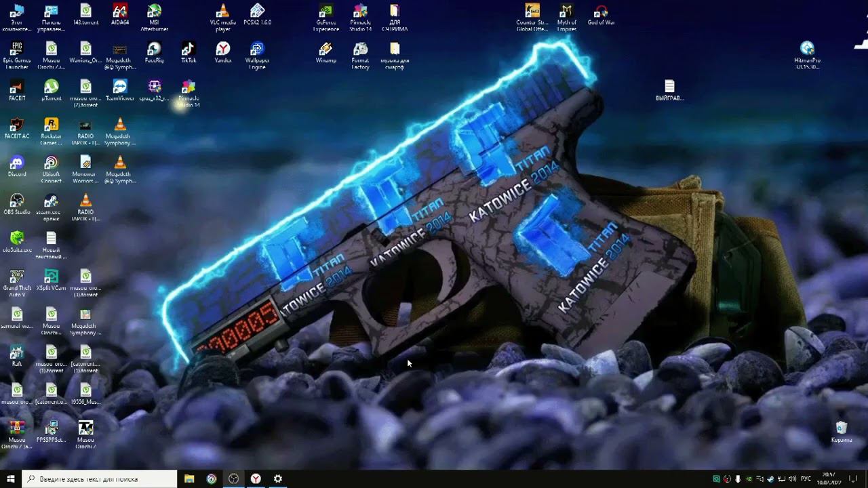Open the volume speaker tray icon
Screen dimensions: 868x488
[793, 479]
